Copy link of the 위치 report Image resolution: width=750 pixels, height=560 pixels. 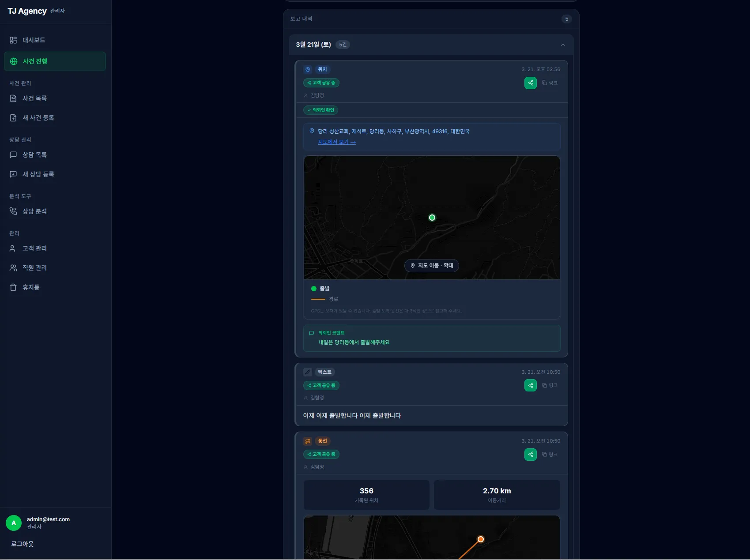pos(550,83)
